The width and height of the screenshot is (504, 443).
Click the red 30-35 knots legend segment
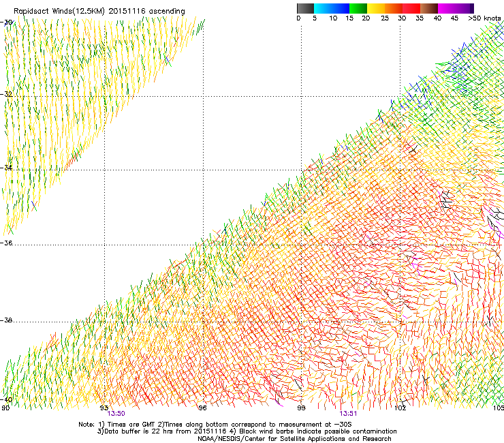click(411, 8)
